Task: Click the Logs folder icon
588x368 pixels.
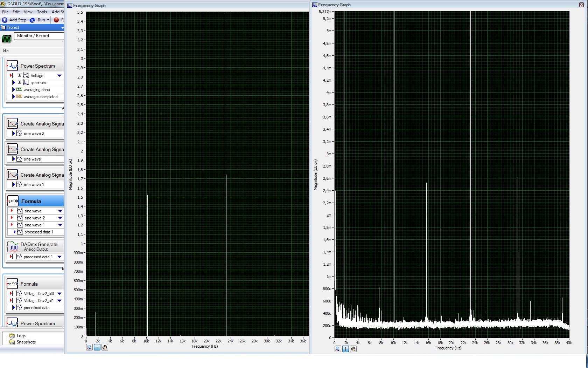Action: coord(12,336)
